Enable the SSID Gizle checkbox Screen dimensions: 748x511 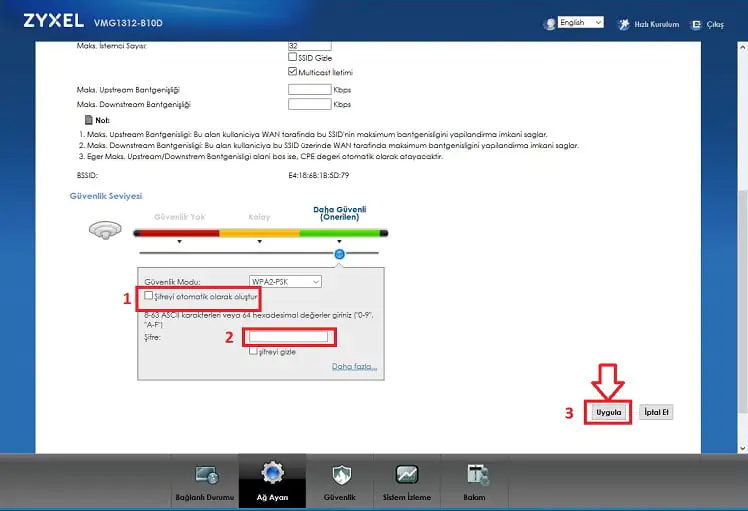pos(292,57)
